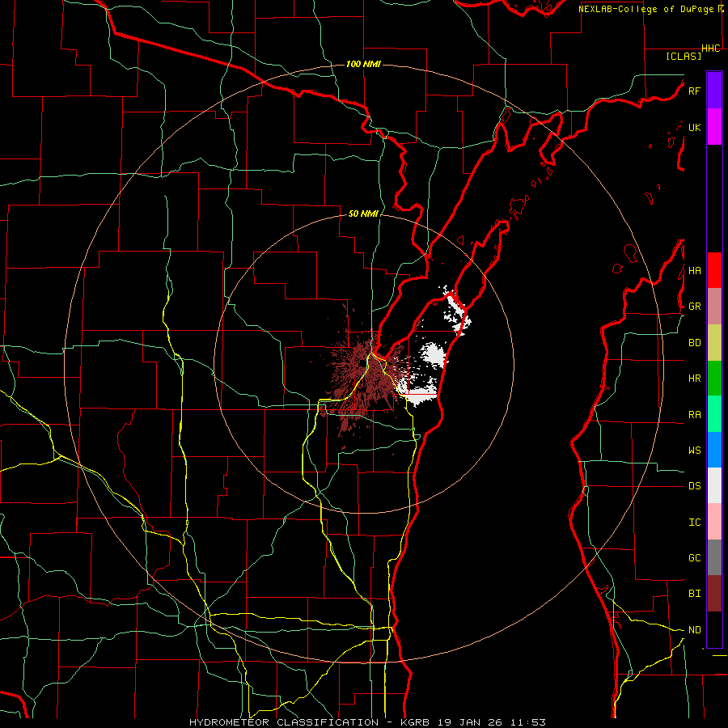Click the HHC product code label

(x=710, y=49)
